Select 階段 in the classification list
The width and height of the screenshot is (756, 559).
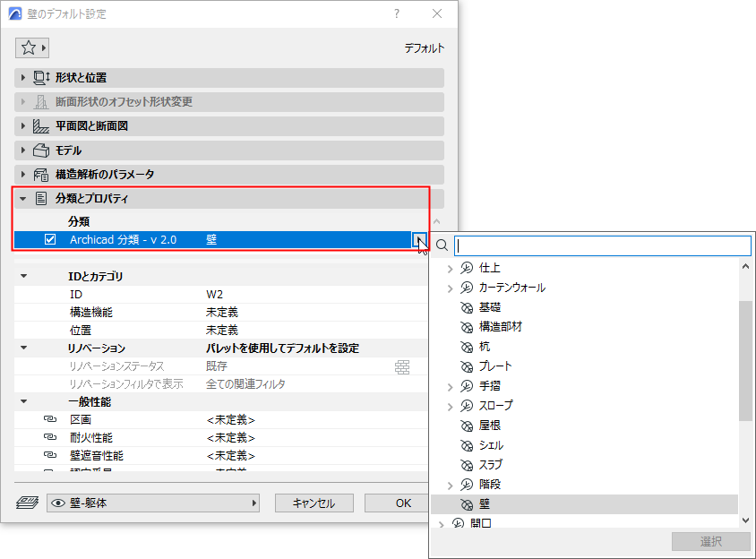(x=490, y=485)
